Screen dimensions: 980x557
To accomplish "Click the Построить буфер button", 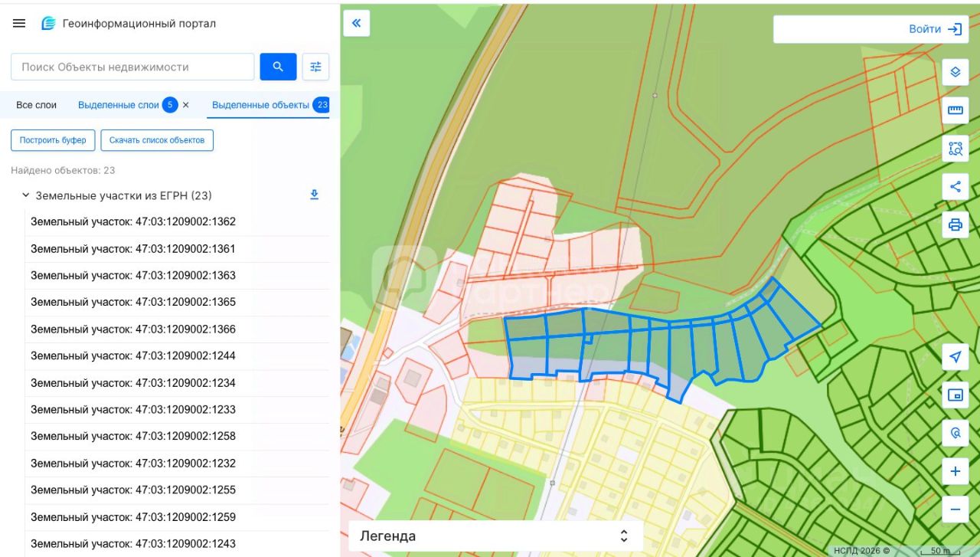I will tap(53, 140).
